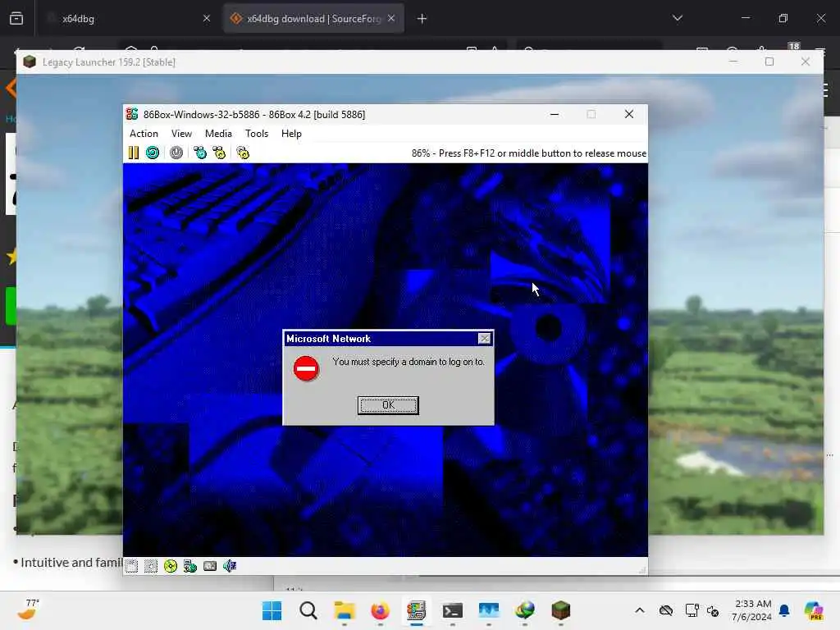This screenshot has width=840, height=630.
Task: Open Firefox from the taskbar
Action: [x=380, y=610]
